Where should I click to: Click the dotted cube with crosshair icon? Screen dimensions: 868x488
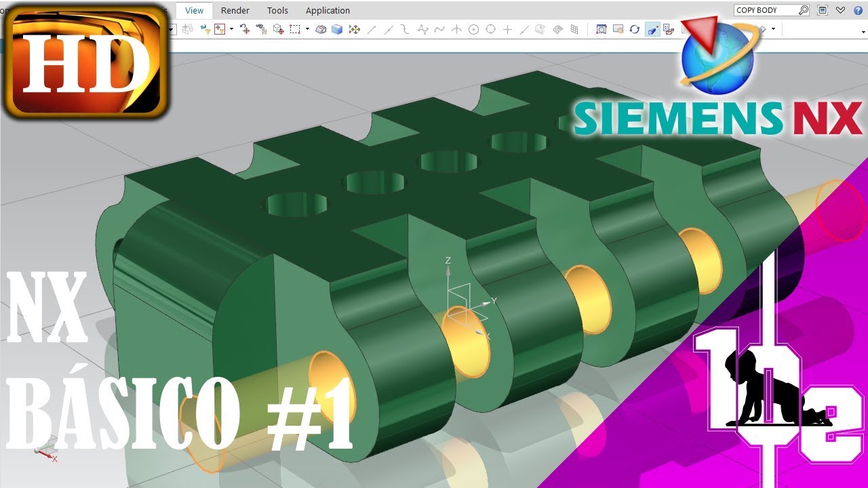tap(278, 29)
